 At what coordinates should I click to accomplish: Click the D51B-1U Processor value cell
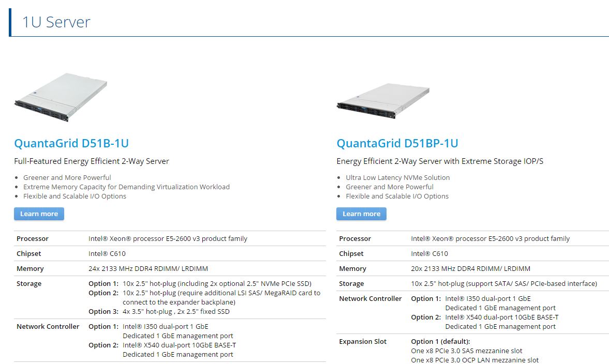coord(168,239)
